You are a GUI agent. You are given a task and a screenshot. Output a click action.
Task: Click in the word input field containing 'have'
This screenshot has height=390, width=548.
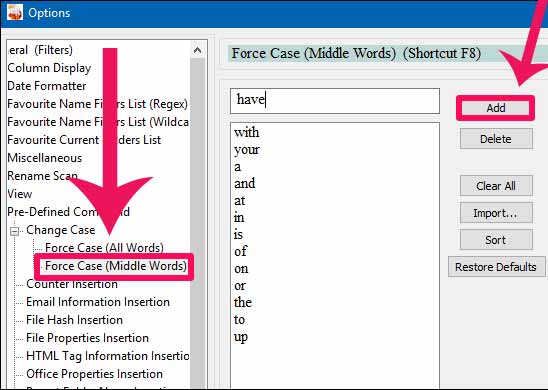click(335, 101)
